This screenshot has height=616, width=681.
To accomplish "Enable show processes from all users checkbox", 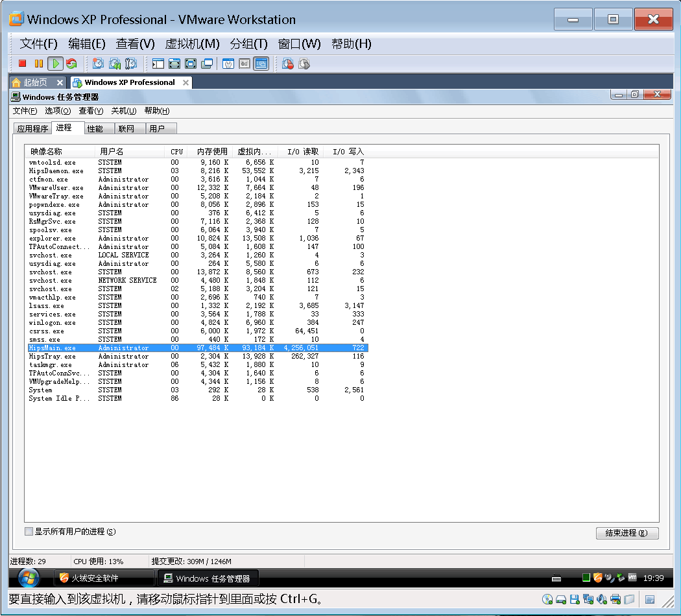I will [29, 531].
